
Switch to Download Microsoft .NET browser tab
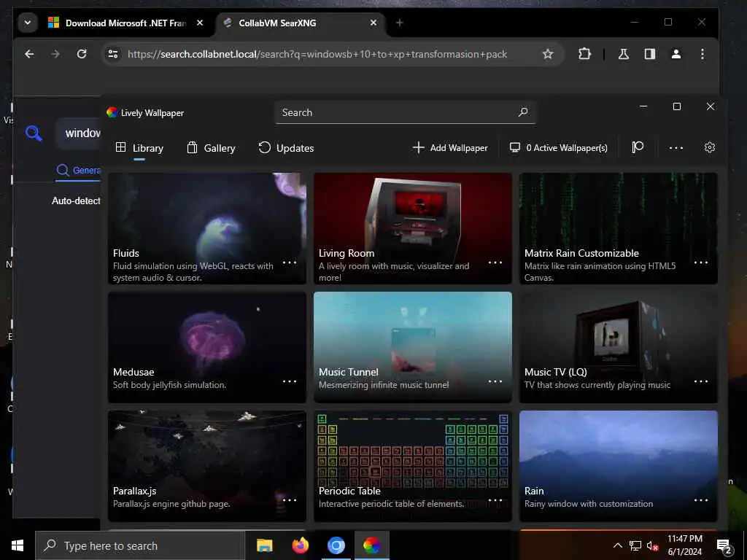pos(125,23)
